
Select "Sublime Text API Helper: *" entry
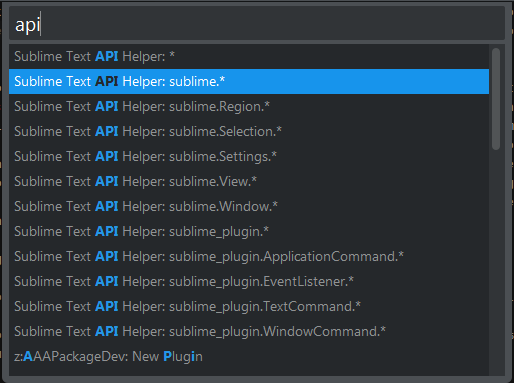point(249,56)
